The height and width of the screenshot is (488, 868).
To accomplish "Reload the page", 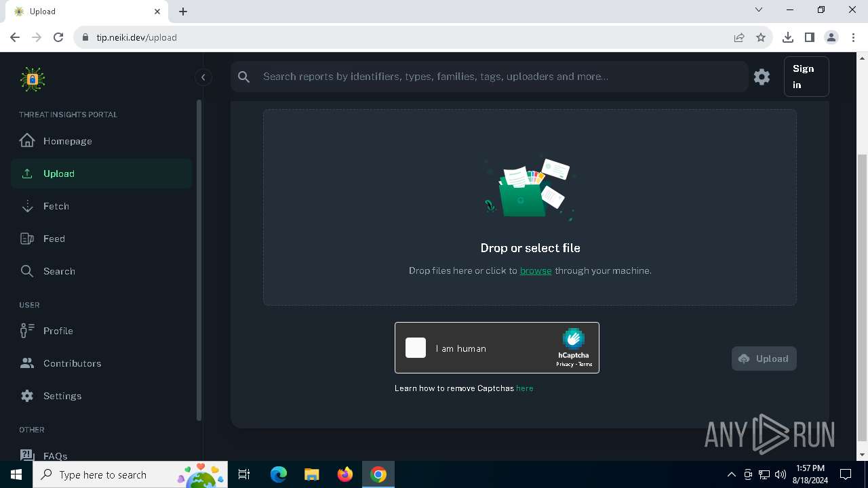I will click(58, 37).
